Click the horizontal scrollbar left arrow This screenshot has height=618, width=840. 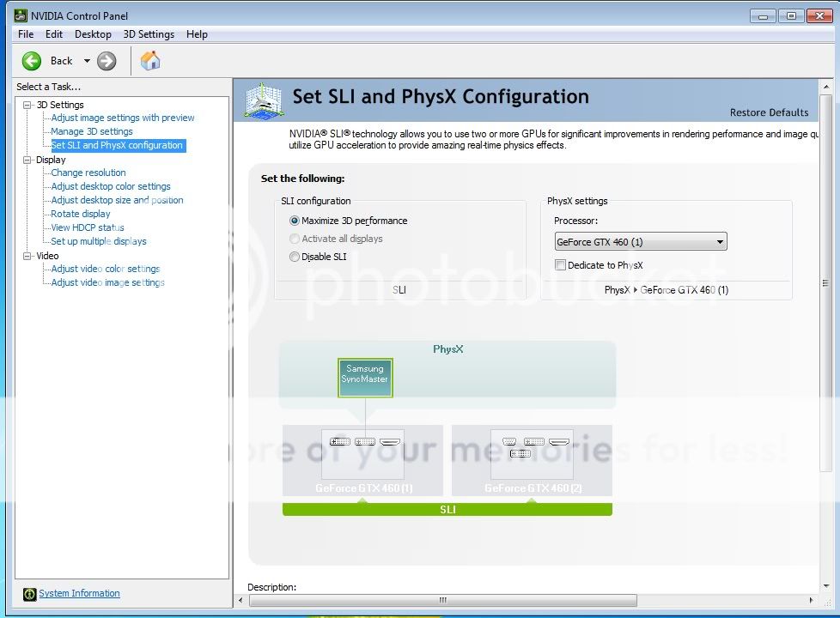click(240, 600)
